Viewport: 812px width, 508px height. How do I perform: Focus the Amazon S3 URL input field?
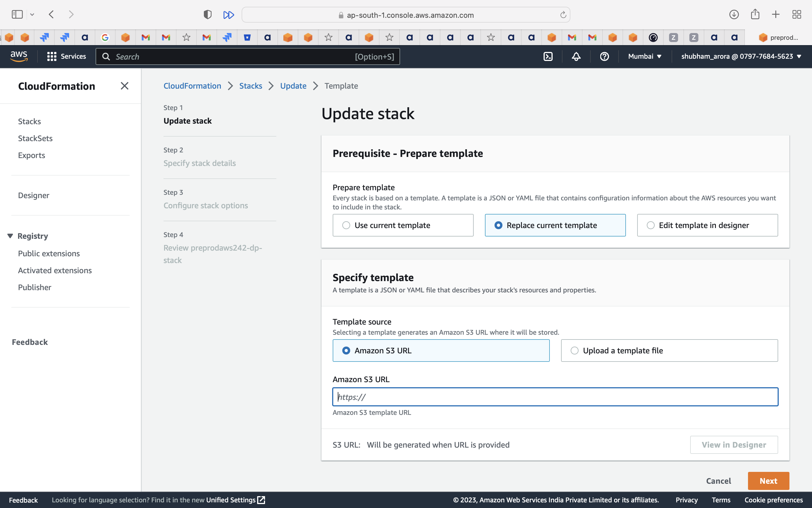[555, 397]
